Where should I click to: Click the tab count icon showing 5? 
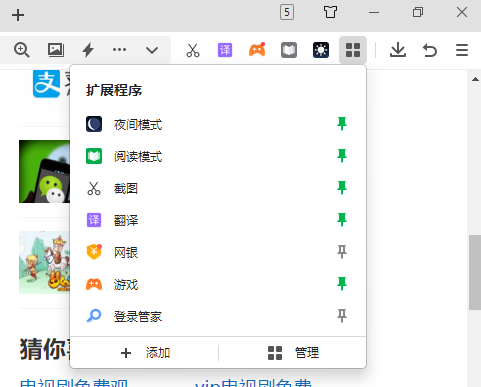tap(287, 13)
